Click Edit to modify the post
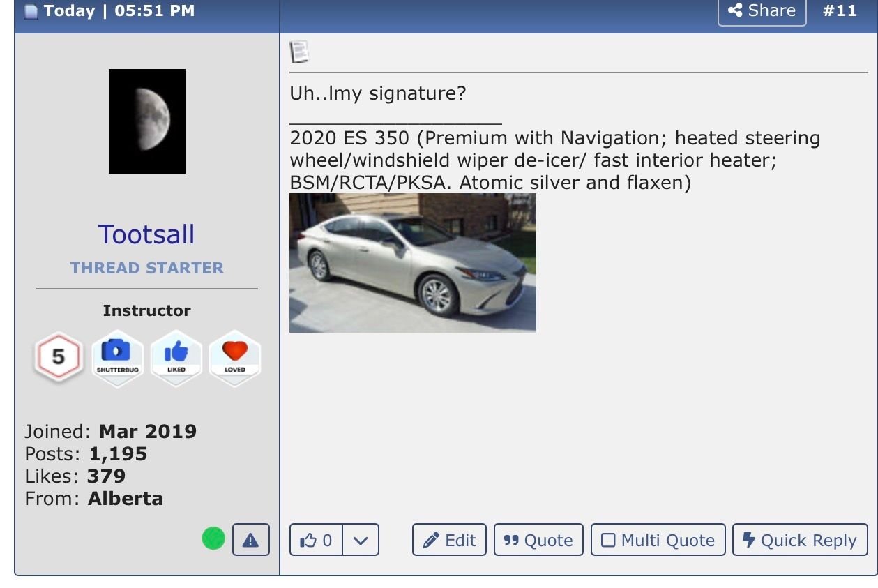 tap(449, 540)
